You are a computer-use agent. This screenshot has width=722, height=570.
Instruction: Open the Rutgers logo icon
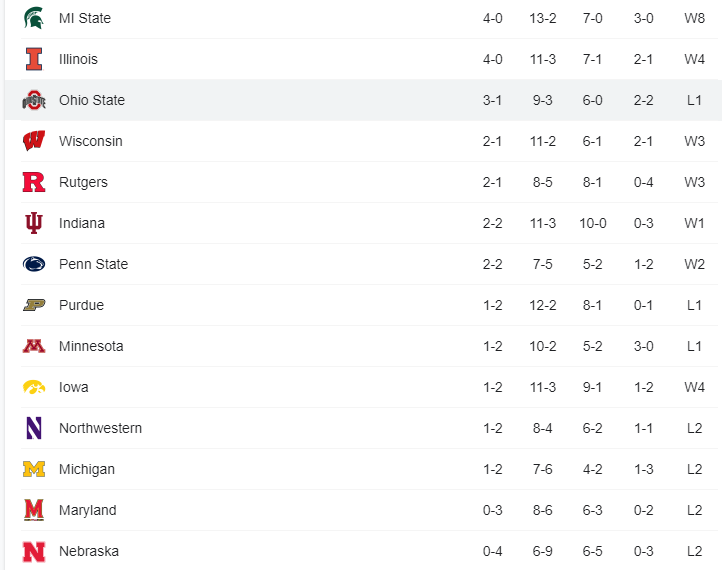coord(34,182)
